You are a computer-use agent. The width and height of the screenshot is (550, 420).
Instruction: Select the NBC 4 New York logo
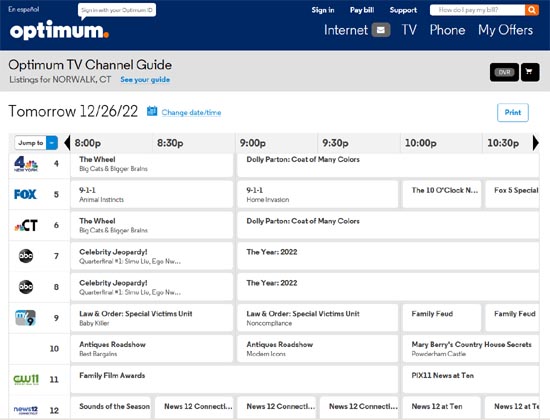point(26,164)
